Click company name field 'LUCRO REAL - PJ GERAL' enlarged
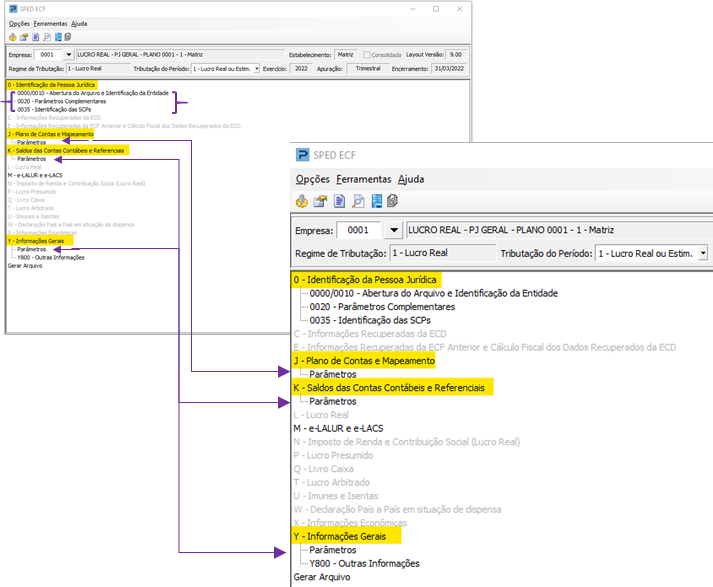The width and height of the screenshot is (713, 587). (x=560, y=230)
